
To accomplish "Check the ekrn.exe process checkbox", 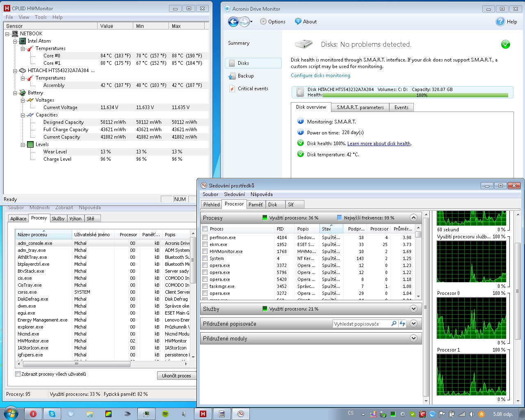I will [205, 244].
